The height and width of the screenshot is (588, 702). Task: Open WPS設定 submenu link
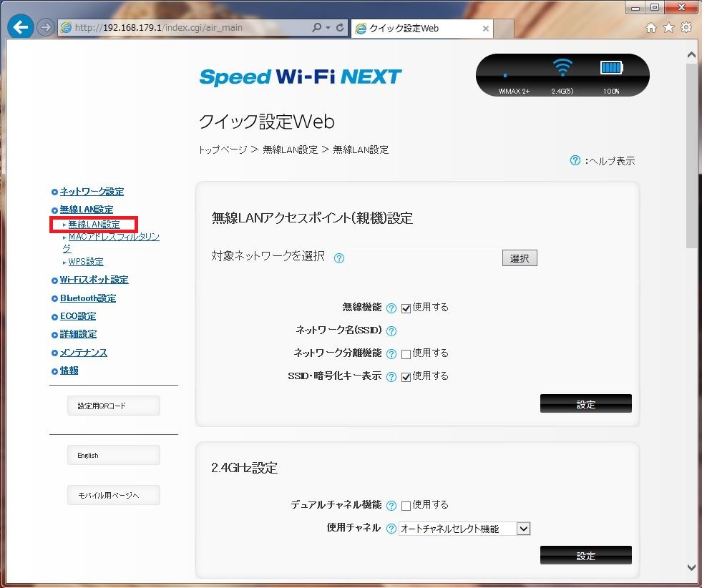point(86,262)
